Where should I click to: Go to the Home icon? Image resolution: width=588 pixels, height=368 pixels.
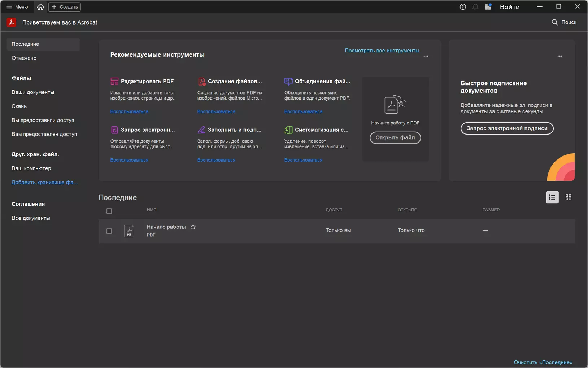point(40,7)
